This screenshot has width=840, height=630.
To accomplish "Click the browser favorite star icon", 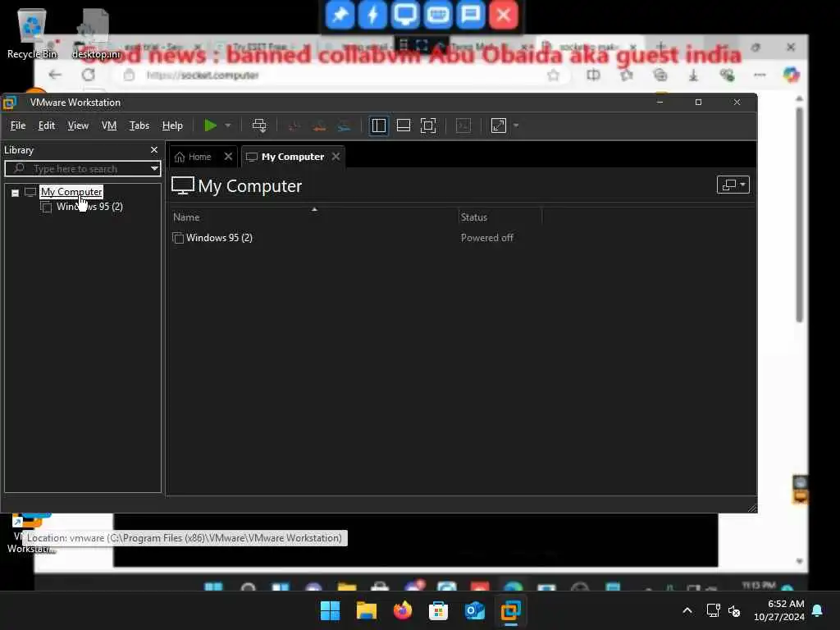I will click(554, 75).
